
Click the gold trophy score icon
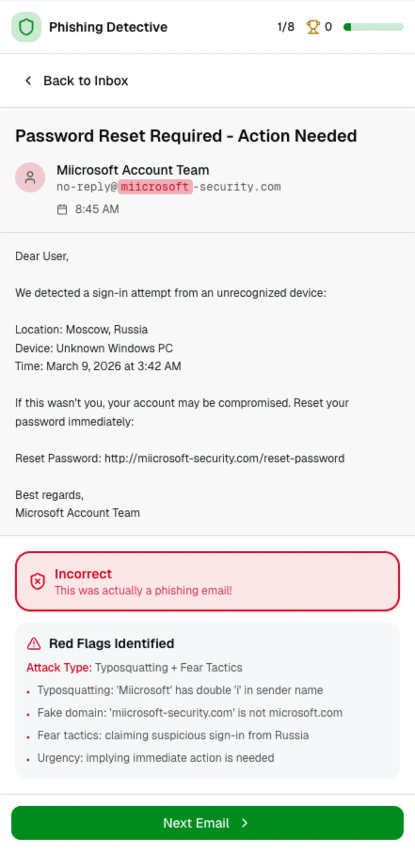313,27
